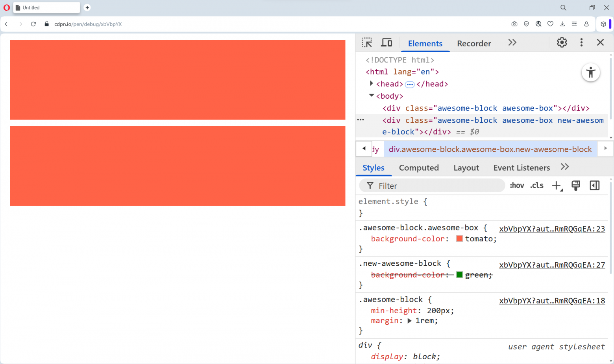Add a new style rule with plus icon
Image resolution: width=614 pixels, height=364 pixels.
[x=556, y=185]
